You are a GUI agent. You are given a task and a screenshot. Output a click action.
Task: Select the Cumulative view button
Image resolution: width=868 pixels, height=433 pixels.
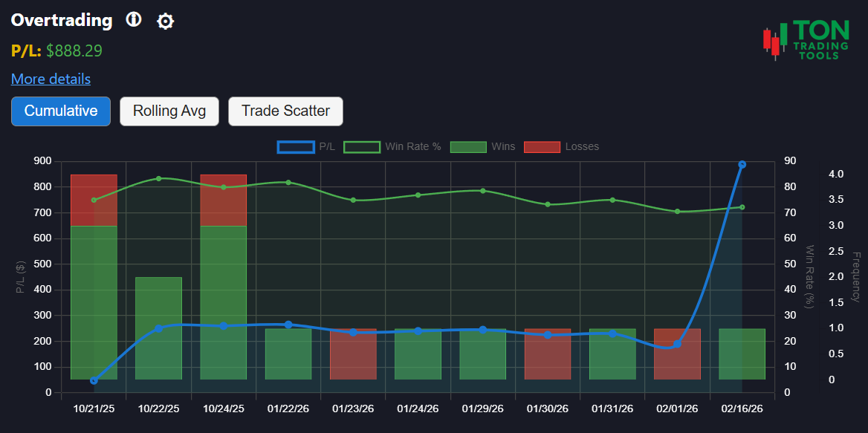(x=60, y=111)
